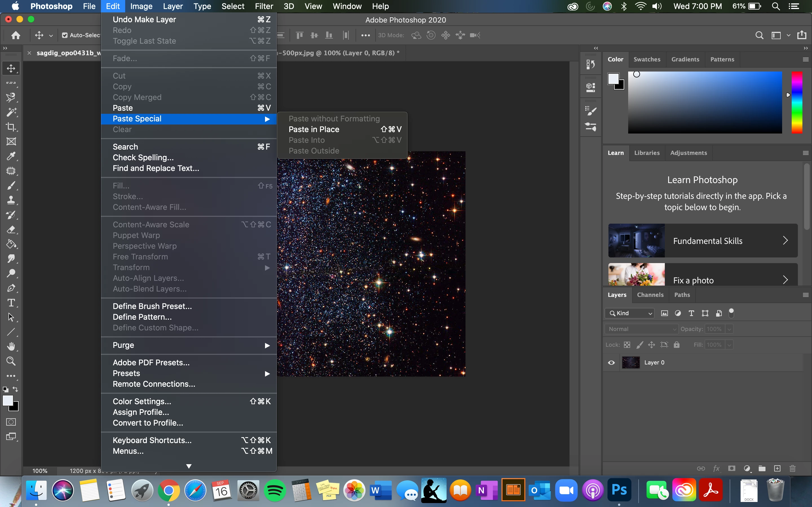Hide Layer 0 with eye icon
Viewport: 812px width, 507px height.
click(611, 363)
